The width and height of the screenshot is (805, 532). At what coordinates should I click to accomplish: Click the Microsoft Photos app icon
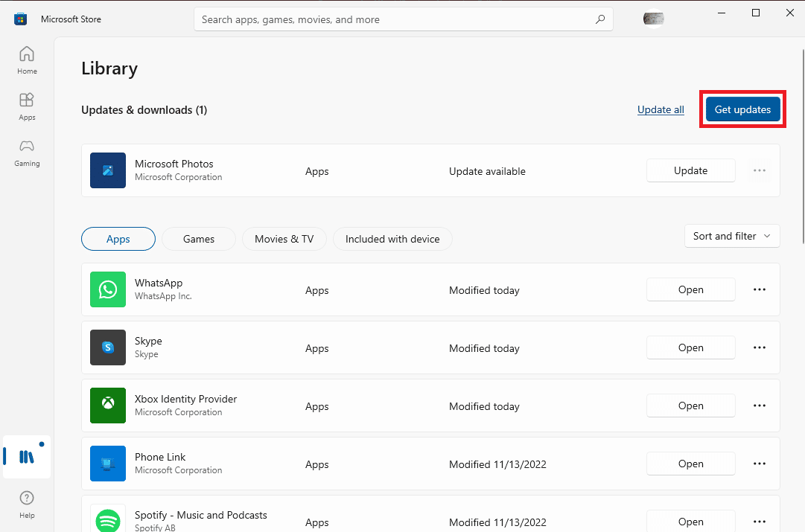coord(108,170)
